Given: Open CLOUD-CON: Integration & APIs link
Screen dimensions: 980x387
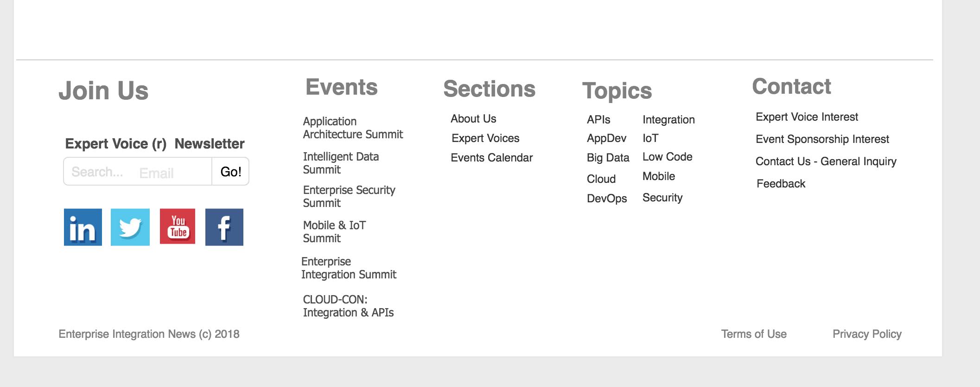Looking at the screenshot, I should (x=348, y=306).
